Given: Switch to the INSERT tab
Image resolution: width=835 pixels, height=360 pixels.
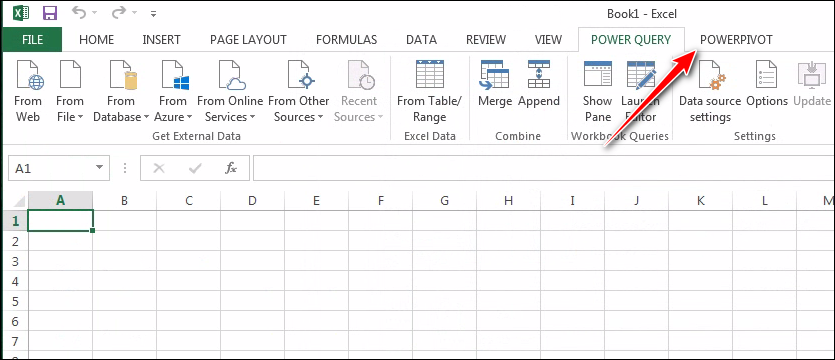Looking at the screenshot, I should 161,40.
